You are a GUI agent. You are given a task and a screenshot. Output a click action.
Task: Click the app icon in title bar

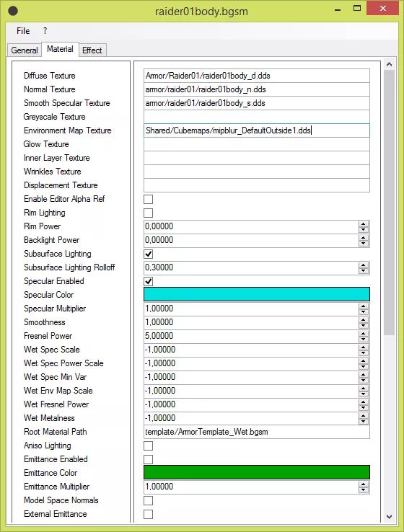point(13,12)
